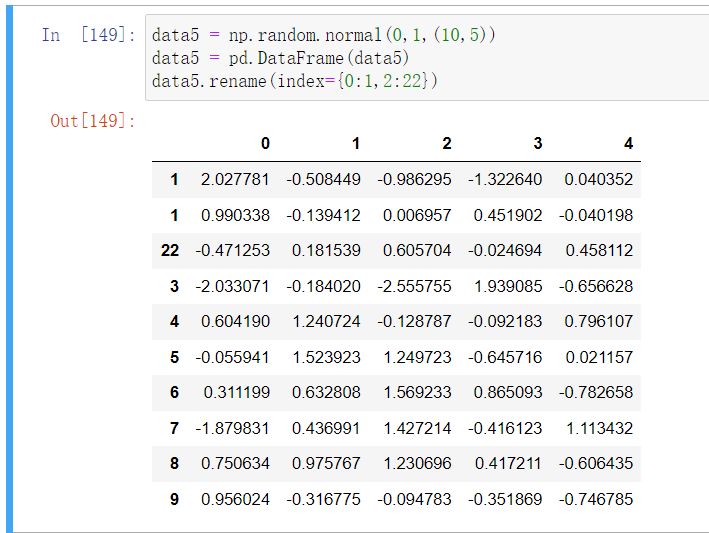Click cell value 1.249723
The image size is (709, 533).
click(417, 357)
